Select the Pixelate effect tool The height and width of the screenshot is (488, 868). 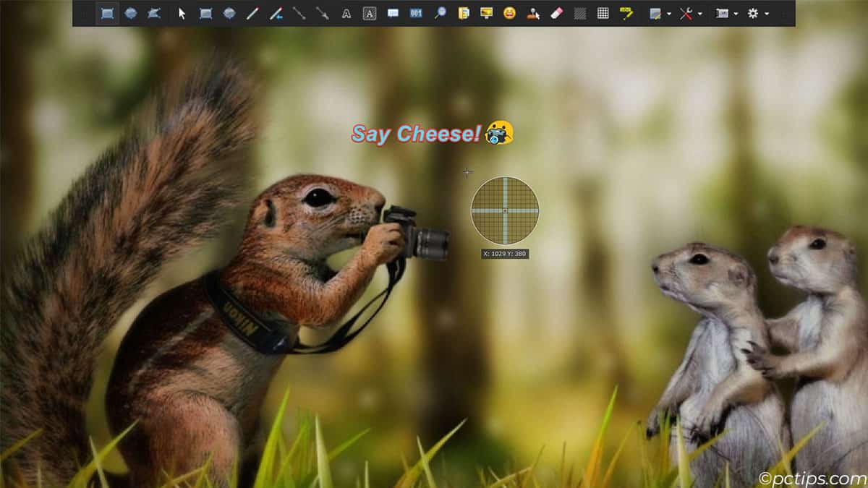tap(603, 12)
